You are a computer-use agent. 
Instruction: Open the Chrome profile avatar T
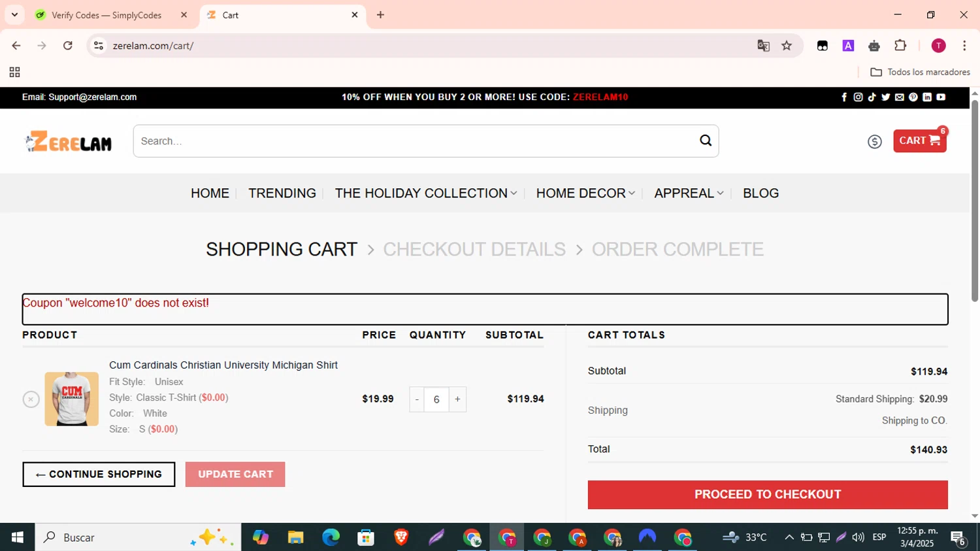938,46
